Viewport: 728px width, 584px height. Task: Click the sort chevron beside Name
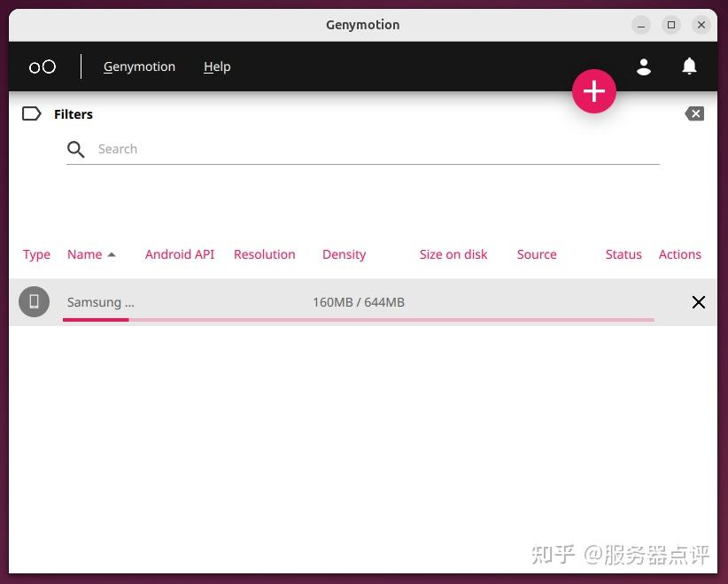pyautogui.click(x=112, y=255)
